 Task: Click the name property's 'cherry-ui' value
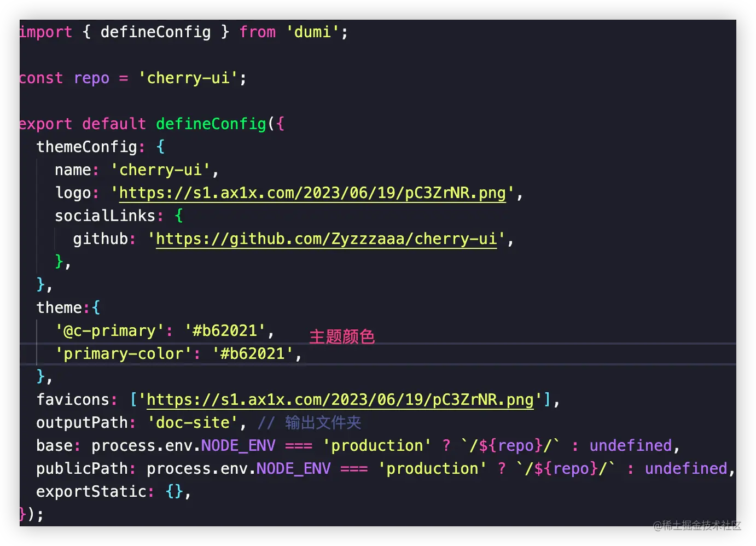pos(160,170)
